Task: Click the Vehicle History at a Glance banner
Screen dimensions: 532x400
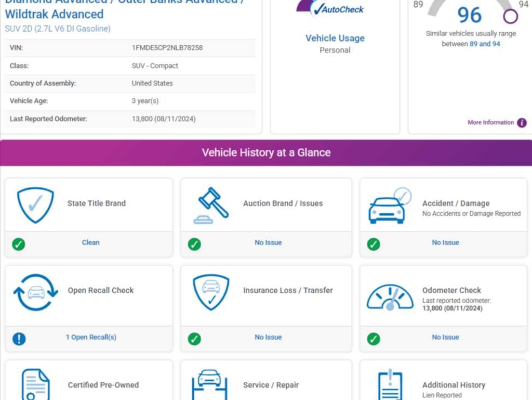Action: [x=266, y=153]
